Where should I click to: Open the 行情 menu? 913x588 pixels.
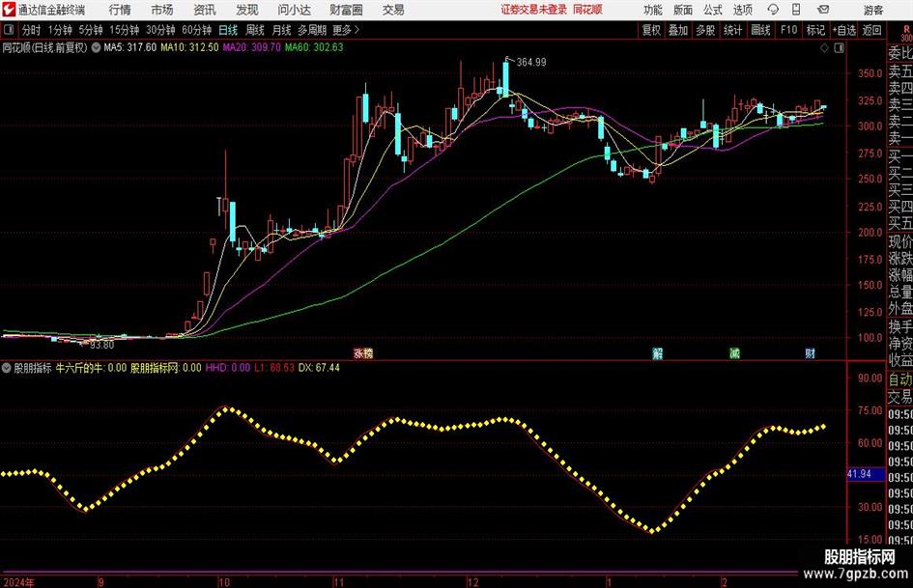click(x=120, y=10)
